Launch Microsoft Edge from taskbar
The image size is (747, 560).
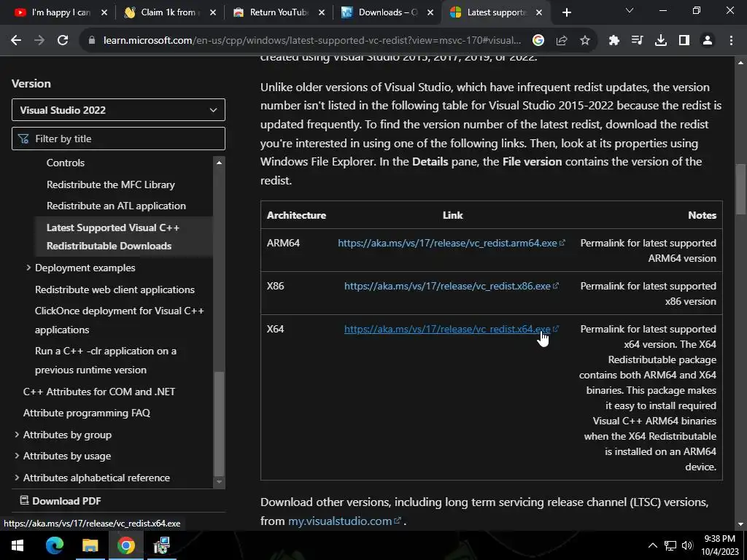tap(54, 545)
